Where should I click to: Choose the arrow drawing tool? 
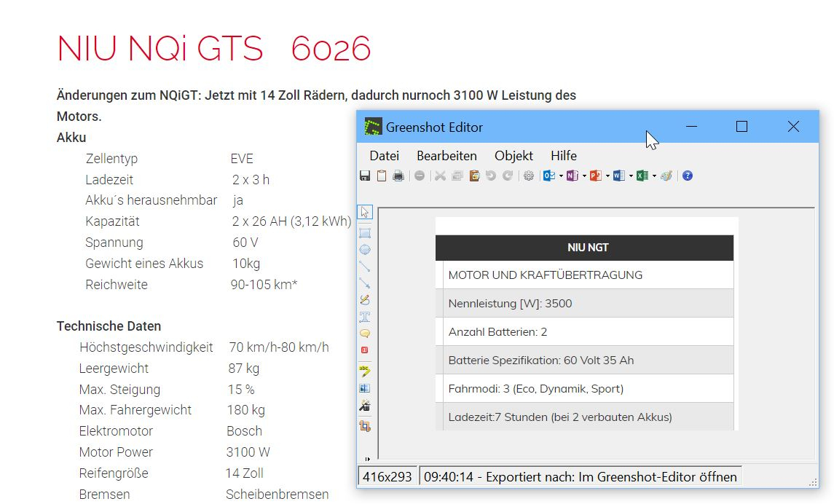click(x=365, y=283)
